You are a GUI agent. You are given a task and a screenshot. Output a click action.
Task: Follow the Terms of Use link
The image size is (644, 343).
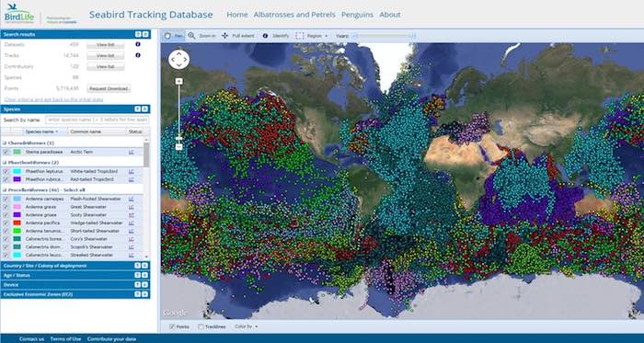(x=65, y=339)
